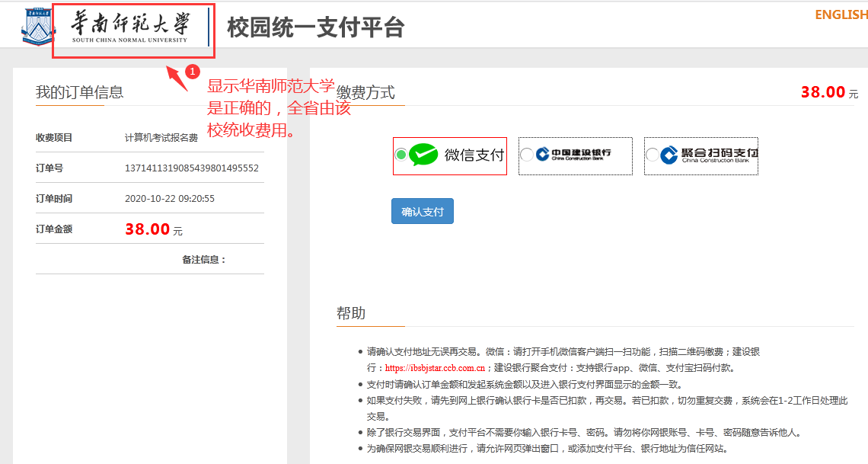The image size is (868, 464).
Task: Select the 聚合扫码支付 radio button
Action: click(652, 155)
